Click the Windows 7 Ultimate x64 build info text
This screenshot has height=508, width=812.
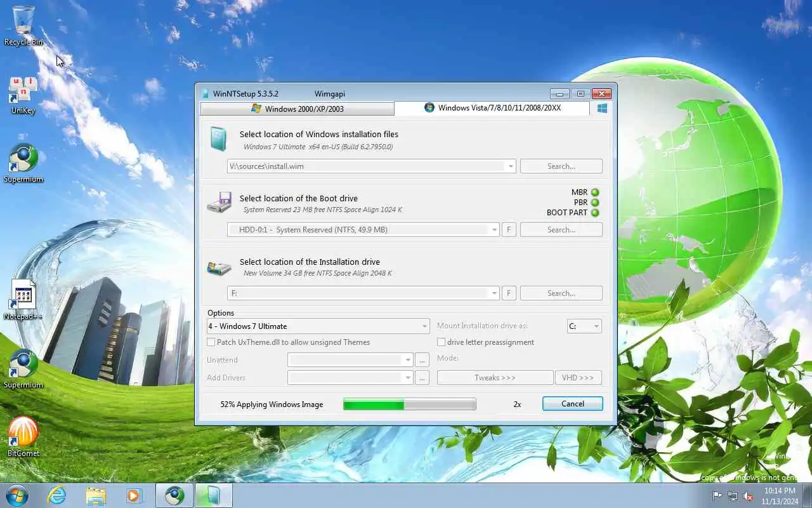click(x=318, y=147)
